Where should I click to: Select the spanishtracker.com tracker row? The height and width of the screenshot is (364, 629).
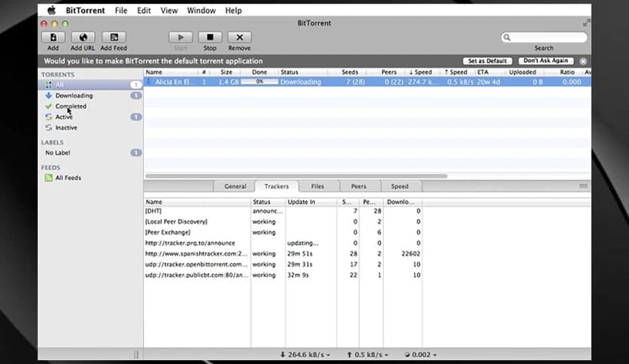tap(283, 253)
